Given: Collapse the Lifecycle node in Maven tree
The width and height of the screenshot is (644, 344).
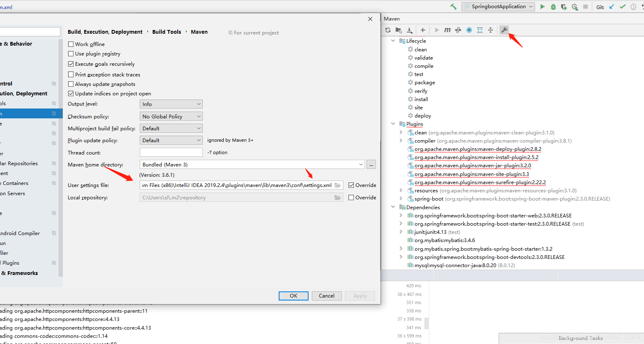Looking at the screenshot, I should click(393, 41).
